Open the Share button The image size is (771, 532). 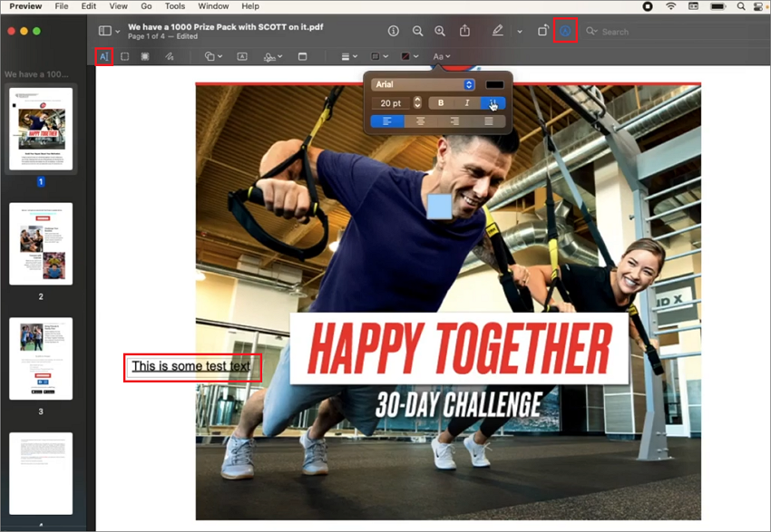(x=464, y=31)
